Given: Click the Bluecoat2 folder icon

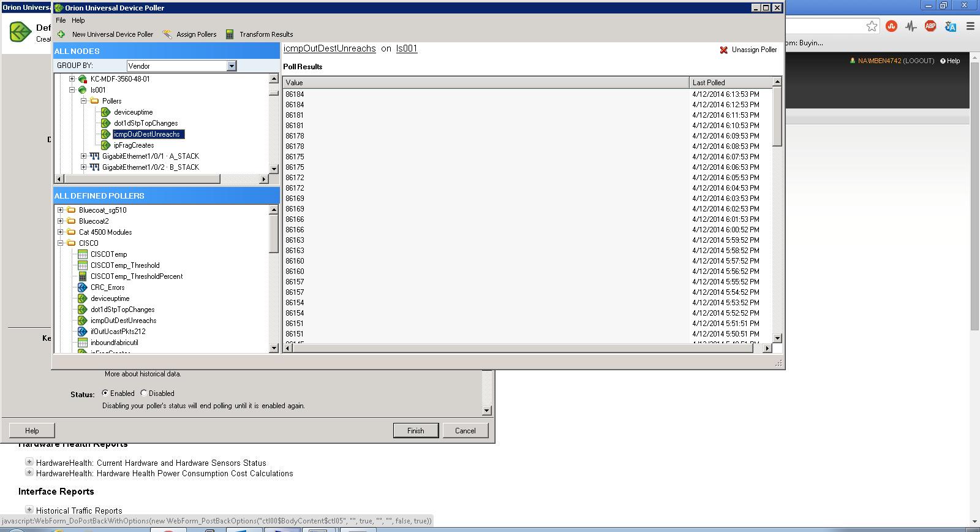Looking at the screenshot, I should click(71, 221).
